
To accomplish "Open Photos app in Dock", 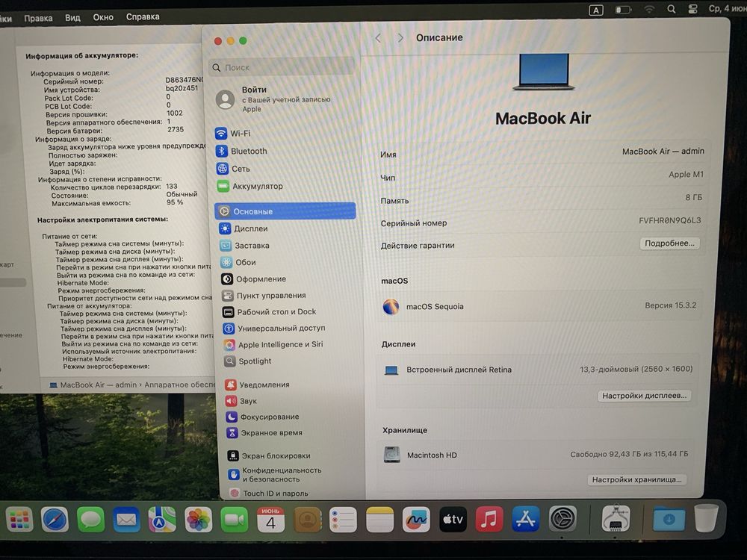I will [x=198, y=519].
